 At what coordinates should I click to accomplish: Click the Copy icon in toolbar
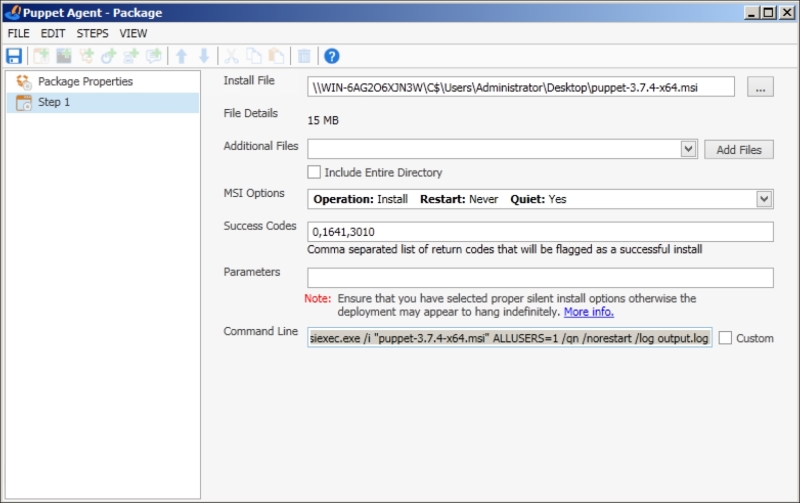click(254, 56)
